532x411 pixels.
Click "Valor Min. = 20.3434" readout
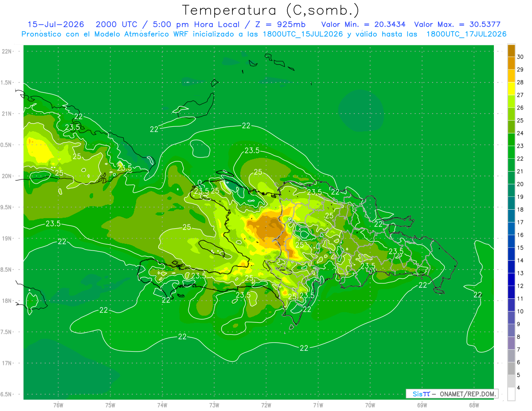[363, 24]
